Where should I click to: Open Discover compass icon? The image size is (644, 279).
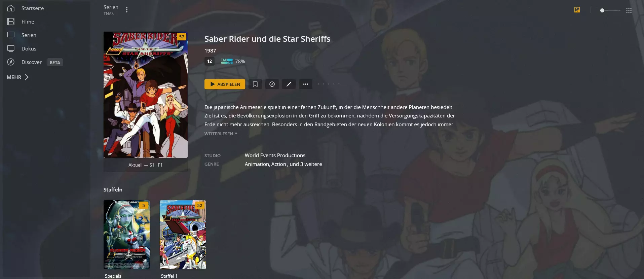[x=11, y=62]
